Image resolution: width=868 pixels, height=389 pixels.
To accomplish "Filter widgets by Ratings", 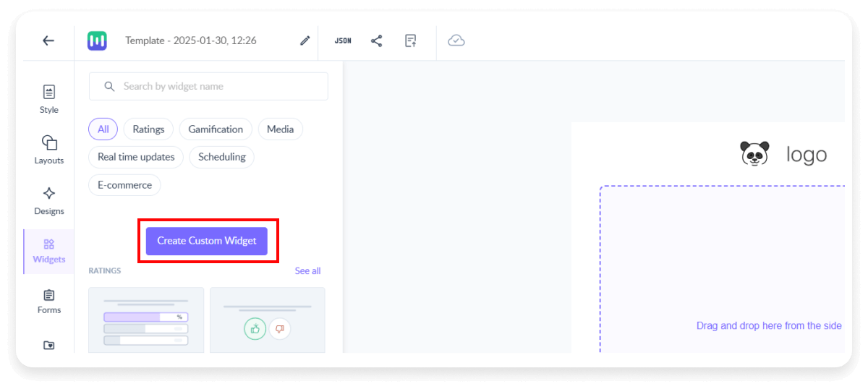I will pyautogui.click(x=148, y=129).
